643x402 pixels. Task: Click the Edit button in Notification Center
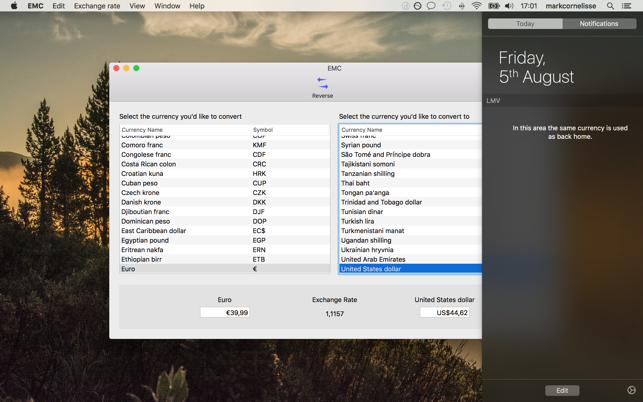click(562, 391)
